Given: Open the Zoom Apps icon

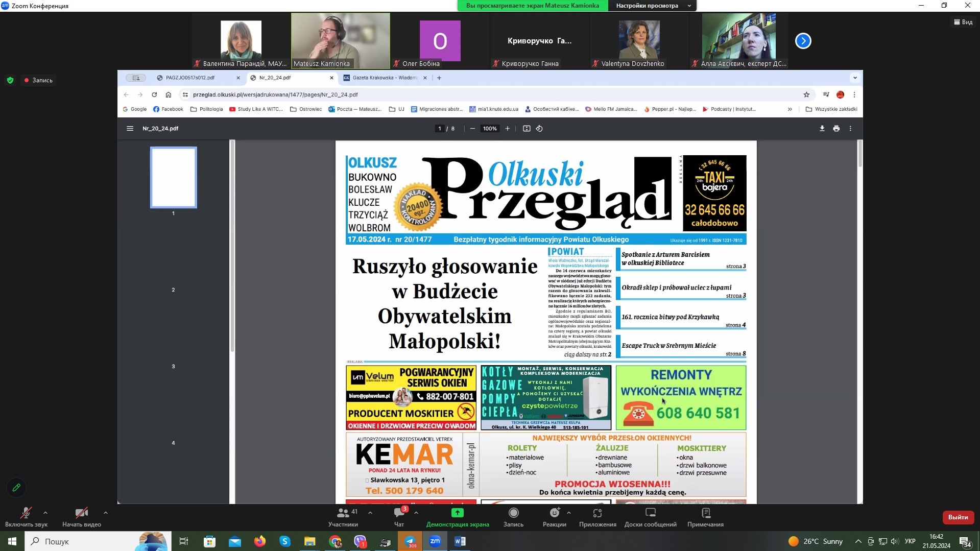Looking at the screenshot, I should [597, 513].
